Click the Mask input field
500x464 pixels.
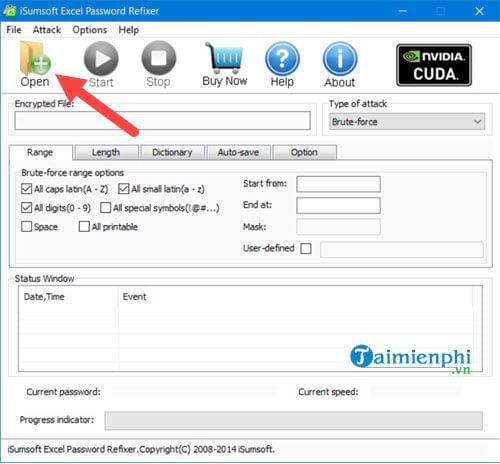(338, 227)
